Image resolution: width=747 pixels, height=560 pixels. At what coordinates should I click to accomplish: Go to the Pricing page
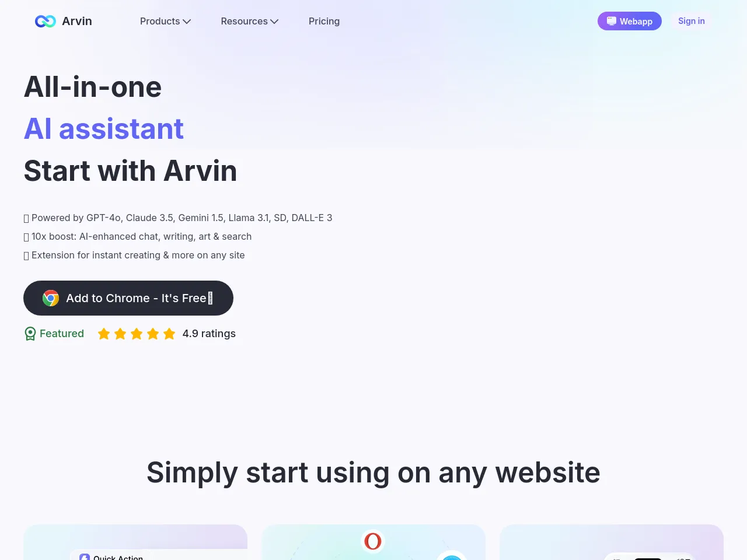tap(324, 21)
